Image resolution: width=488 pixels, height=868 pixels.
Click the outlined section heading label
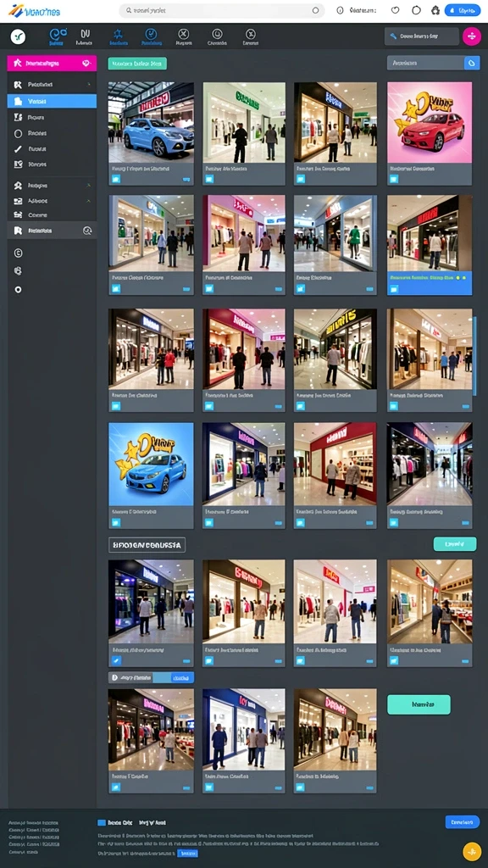coord(147,545)
